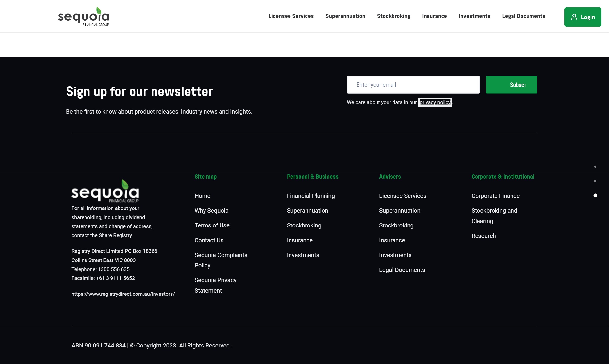
Task: Select the active third navigation dot
Action: (595, 196)
